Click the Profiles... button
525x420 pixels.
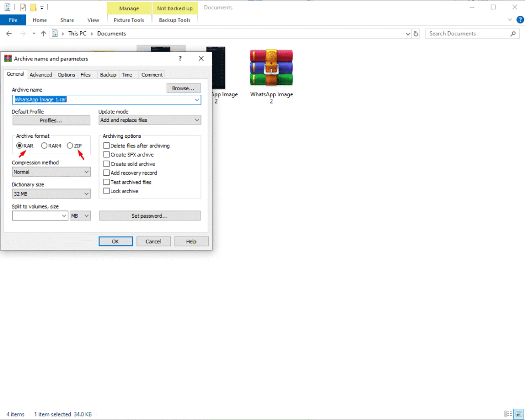[x=51, y=120]
